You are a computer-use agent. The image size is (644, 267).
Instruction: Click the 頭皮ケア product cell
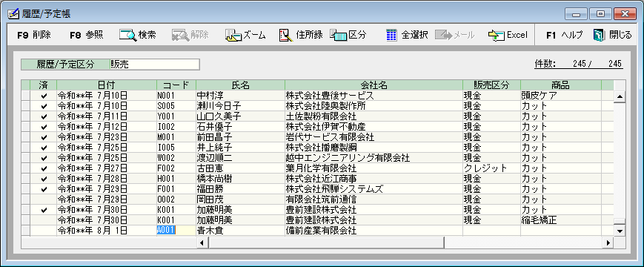coord(560,96)
